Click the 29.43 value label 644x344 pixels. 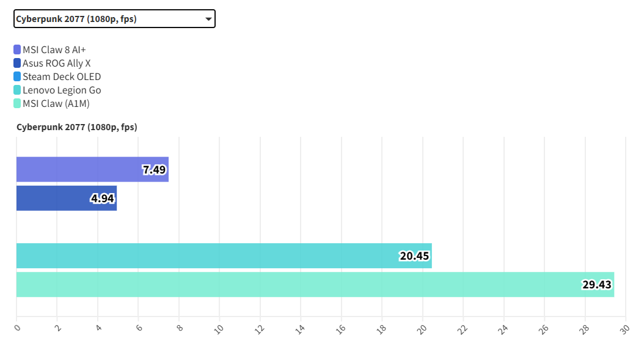pyautogui.click(x=597, y=284)
